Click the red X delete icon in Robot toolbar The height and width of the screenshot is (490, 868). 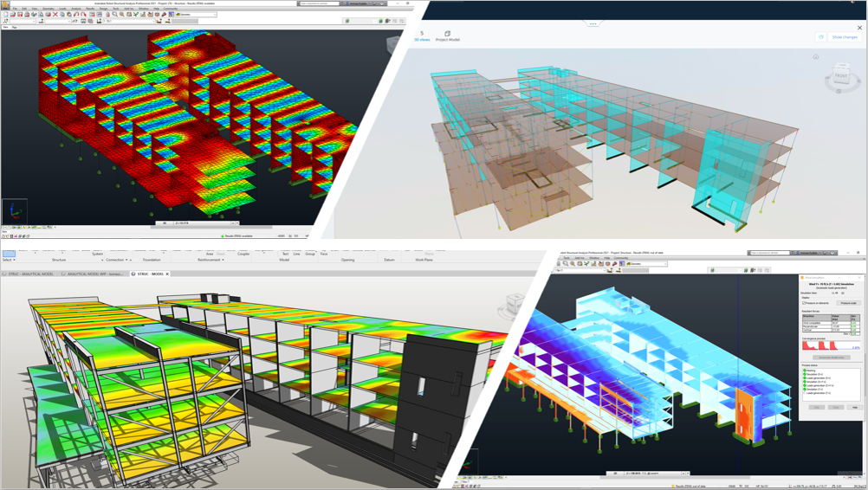click(55, 15)
